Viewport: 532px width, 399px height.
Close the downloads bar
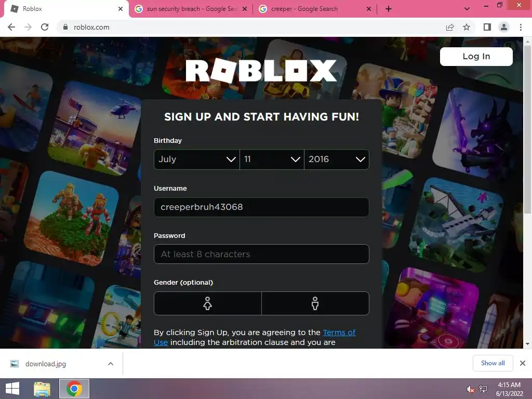(x=523, y=363)
